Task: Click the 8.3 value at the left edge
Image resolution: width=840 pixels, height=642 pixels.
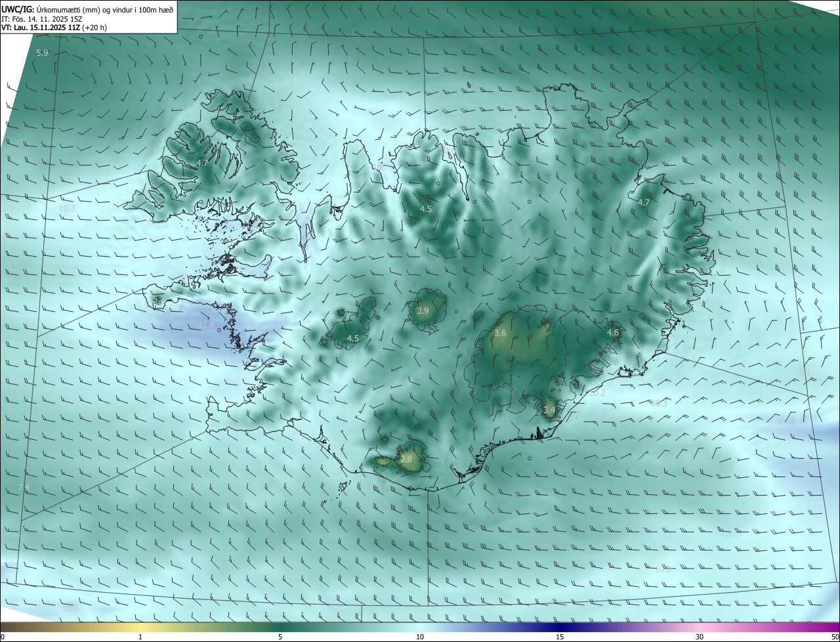Action: [12, 268]
